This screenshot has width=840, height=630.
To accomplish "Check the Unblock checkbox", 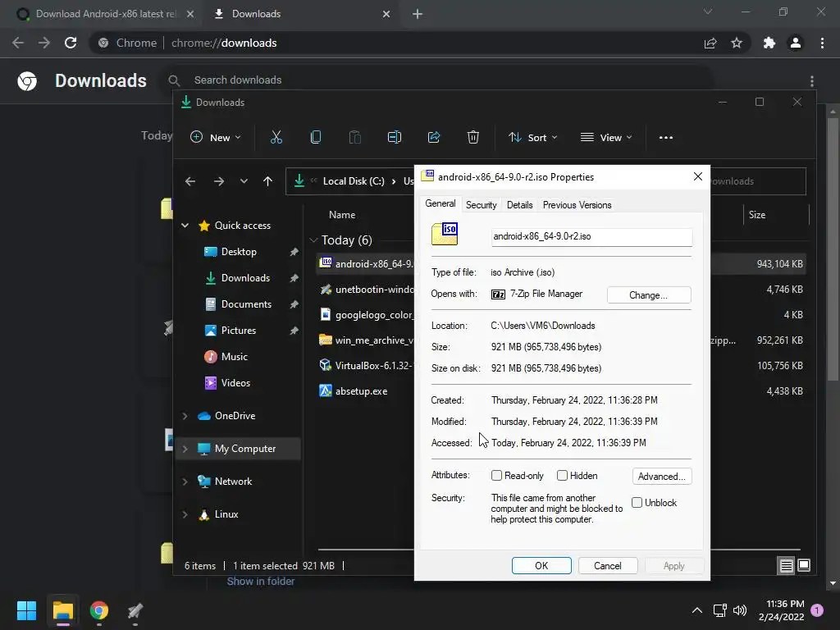I will point(637,503).
